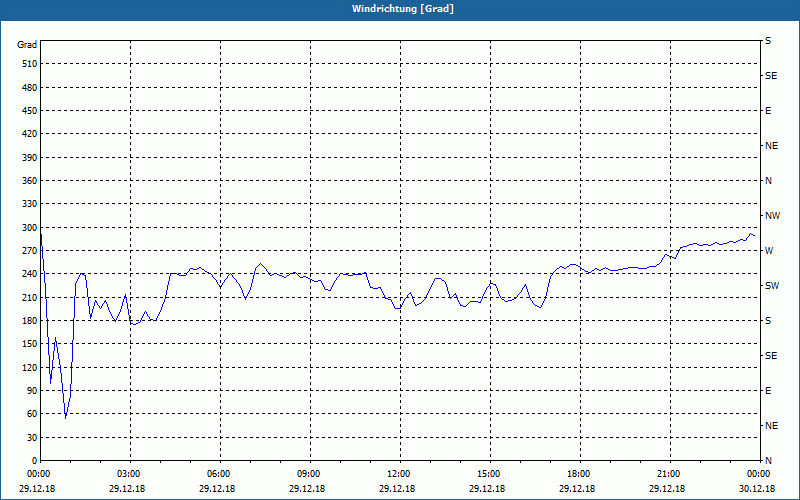Select the 30.12.18 date label
The height and width of the screenshot is (500, 800).
(757, 488)
